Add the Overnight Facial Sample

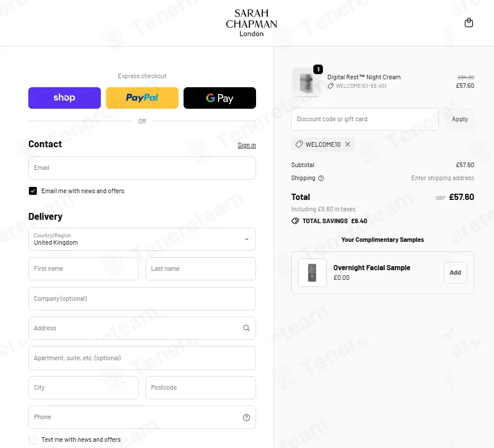455,273
